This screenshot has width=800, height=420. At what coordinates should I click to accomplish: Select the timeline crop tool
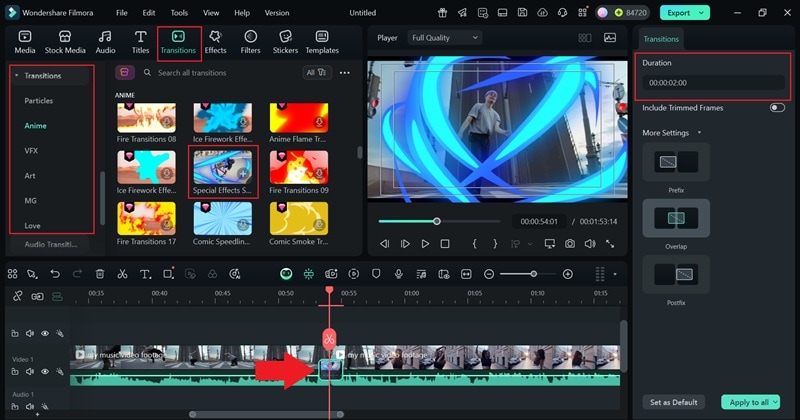coord(168,274)
